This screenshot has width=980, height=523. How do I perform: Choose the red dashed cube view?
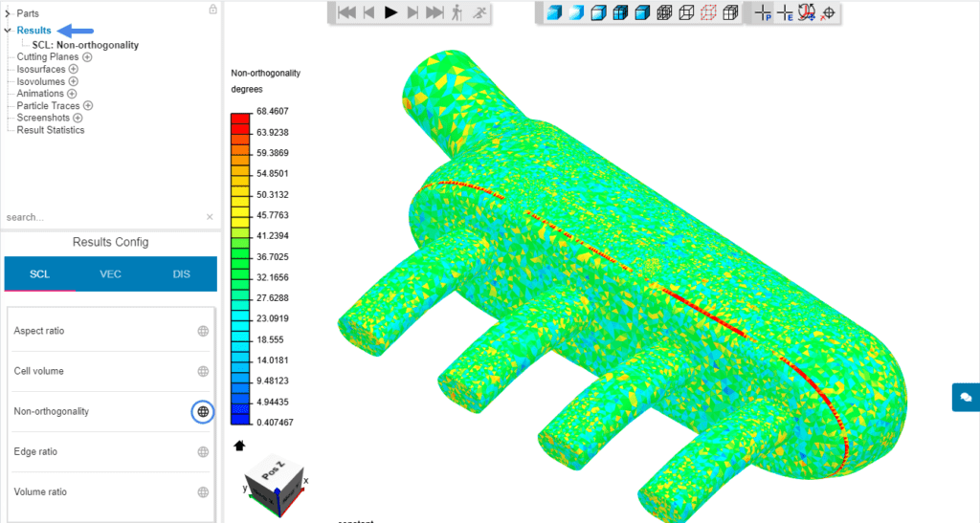click(x=708, y=13)
